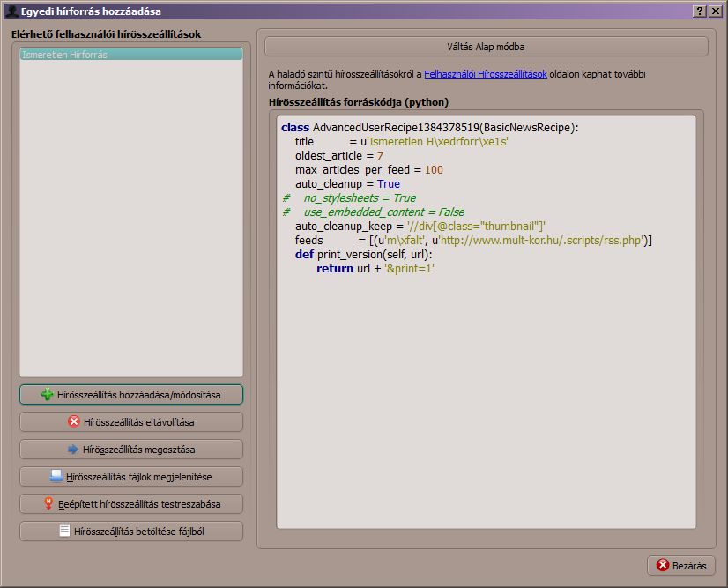This screenshot has height=588, width=728.
Task: Click the Hírösszeállítás eltávolítása button text
Action: 139,422
